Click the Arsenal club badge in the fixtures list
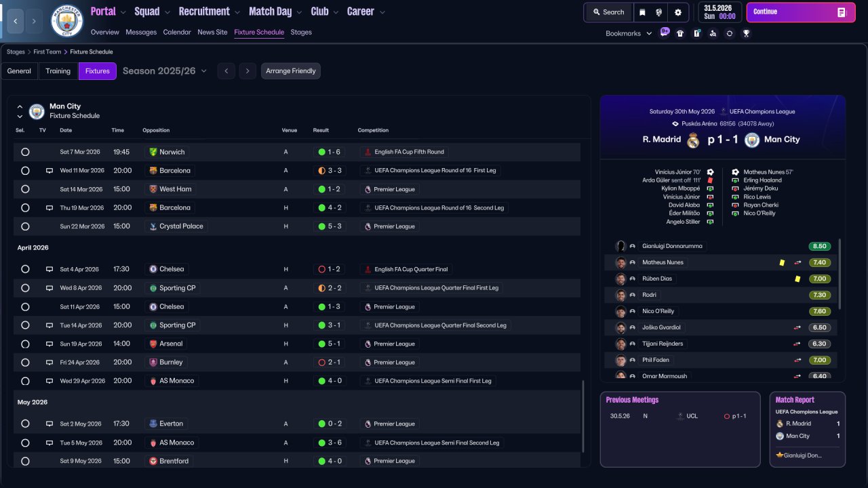This screenshot has height=488, width=868. tap(153, 344)
